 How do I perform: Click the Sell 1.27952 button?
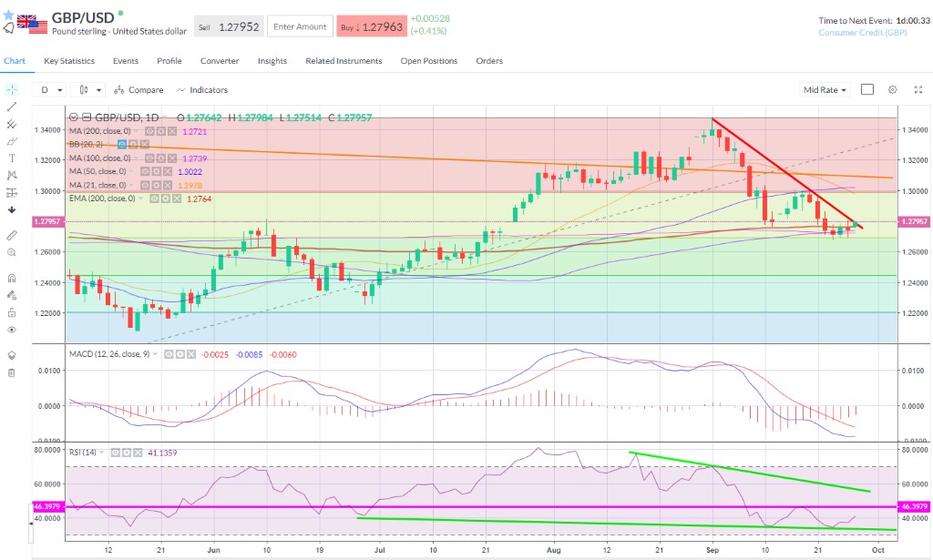point(228,26)
